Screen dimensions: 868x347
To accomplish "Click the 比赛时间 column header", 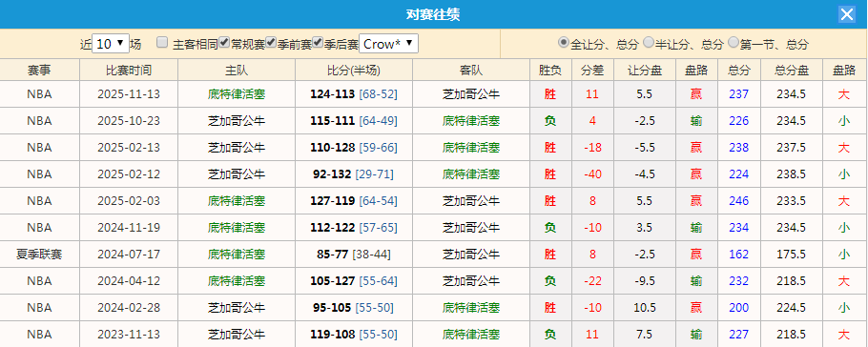I will pos(129,70).
